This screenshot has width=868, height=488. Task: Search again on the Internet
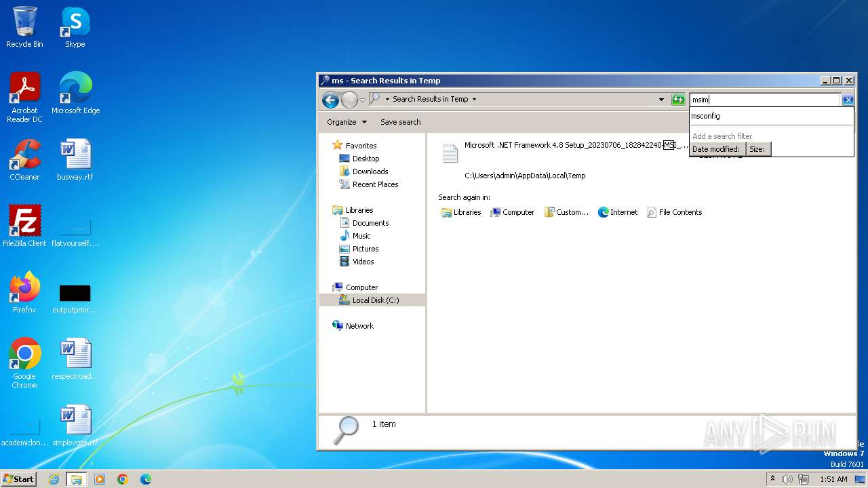tap(618, 212)
